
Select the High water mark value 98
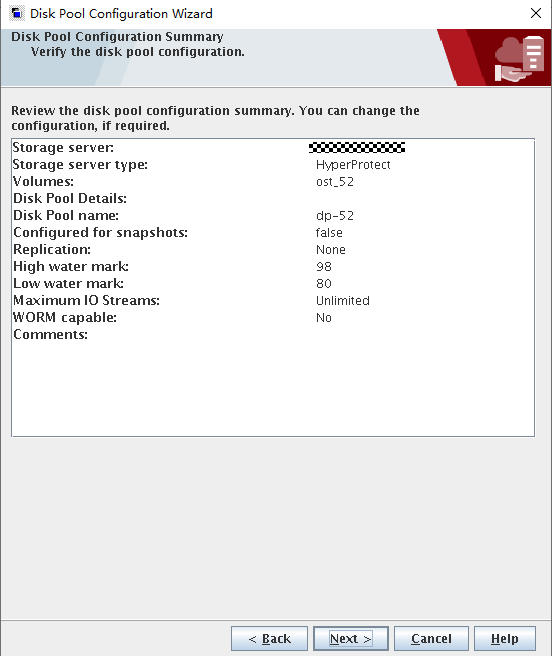324,266
